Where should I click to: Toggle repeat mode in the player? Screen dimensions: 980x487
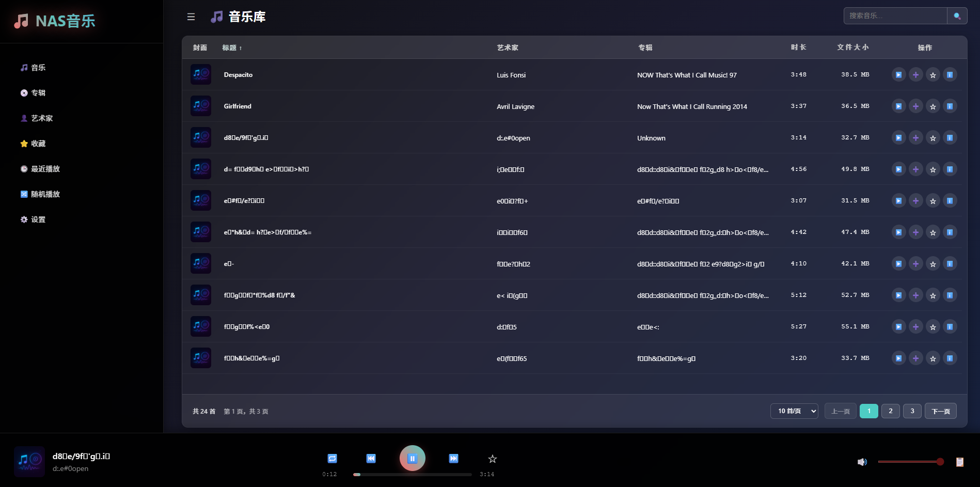[x=332, y=459]
